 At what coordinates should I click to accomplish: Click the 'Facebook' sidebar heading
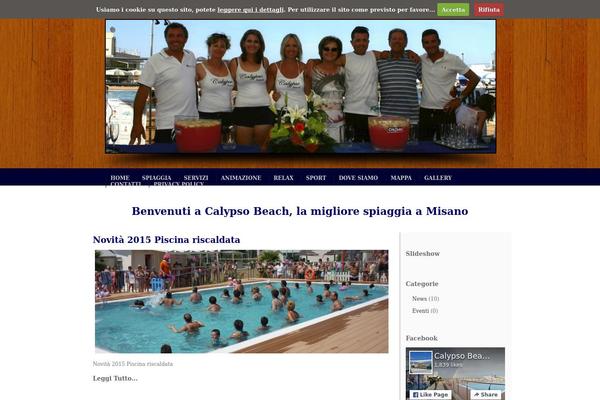pyautogui.click(x=422, y=338)
